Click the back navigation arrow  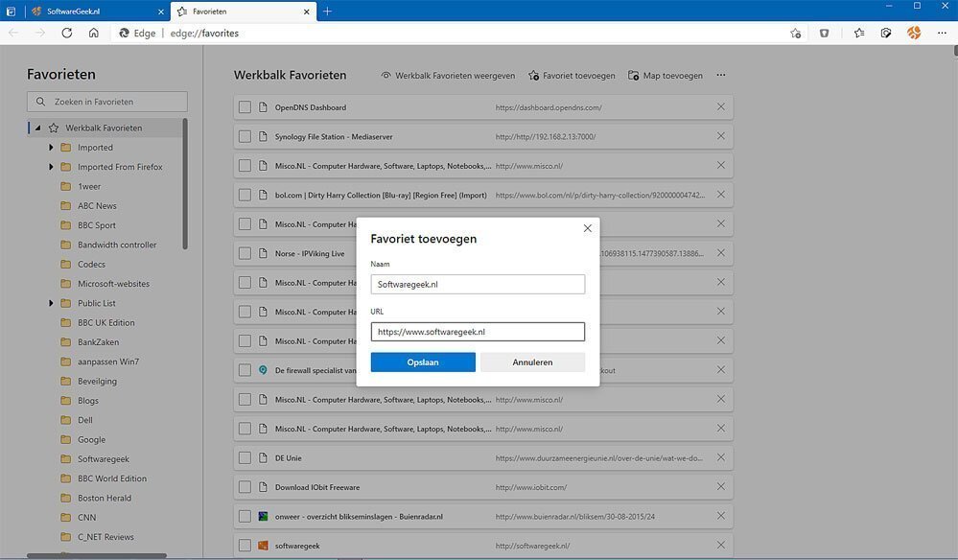tap(13, 33)
